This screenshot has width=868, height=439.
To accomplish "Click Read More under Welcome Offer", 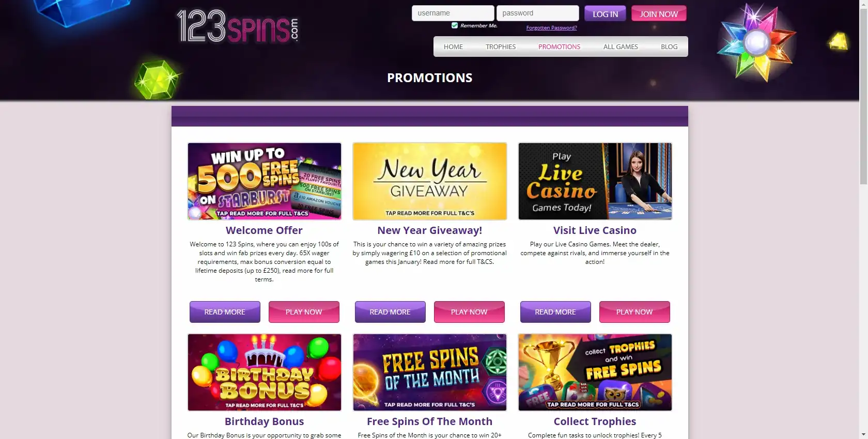I will 225,312.
